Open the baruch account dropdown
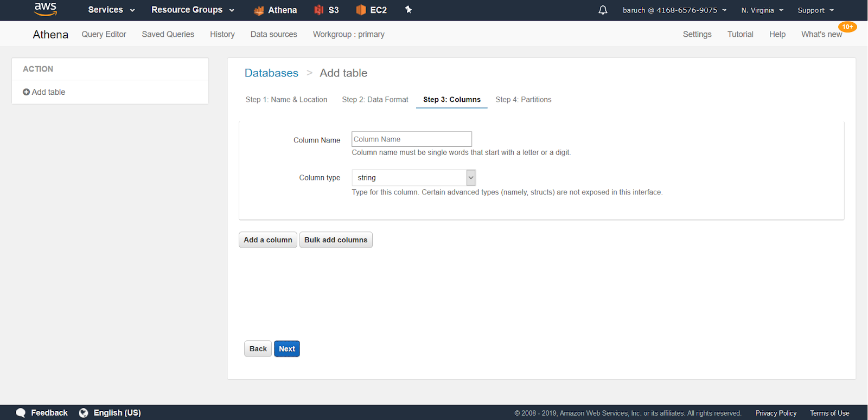 click(x=674, y=10)
